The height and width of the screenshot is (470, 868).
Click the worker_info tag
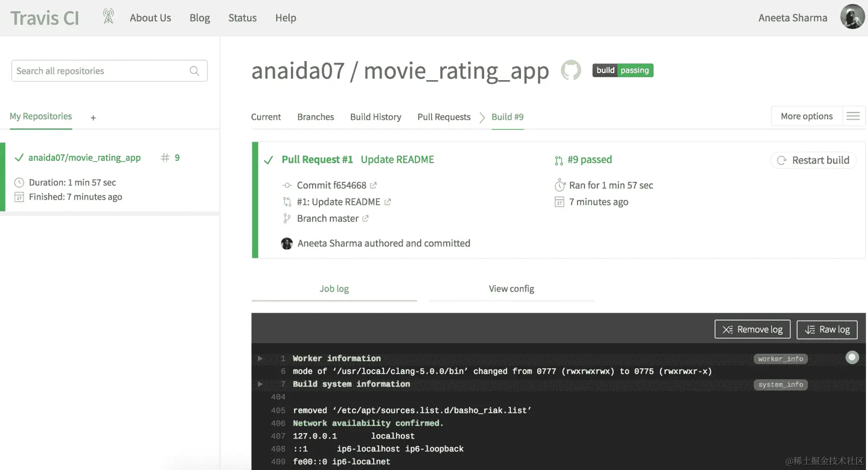pos(781,359)
